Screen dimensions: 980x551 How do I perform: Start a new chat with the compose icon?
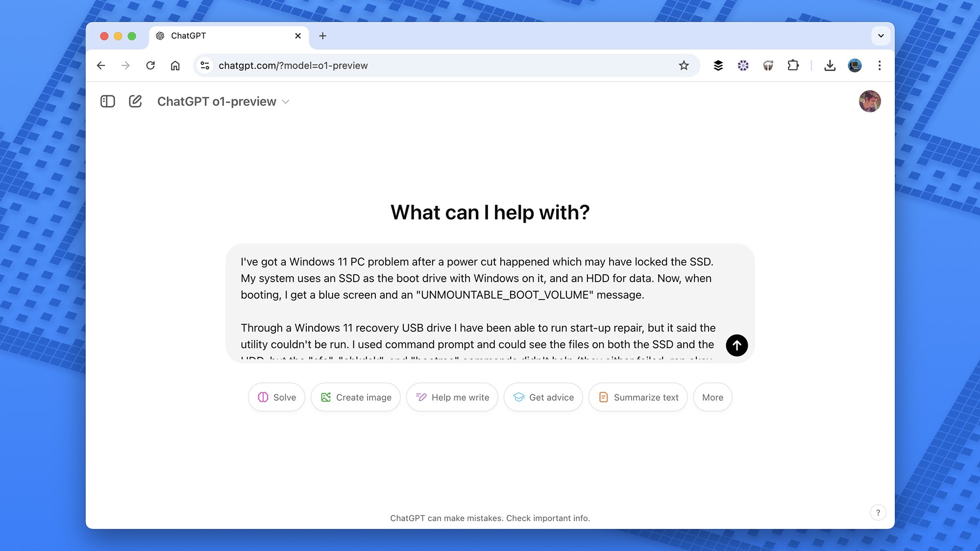click(135, 101)
